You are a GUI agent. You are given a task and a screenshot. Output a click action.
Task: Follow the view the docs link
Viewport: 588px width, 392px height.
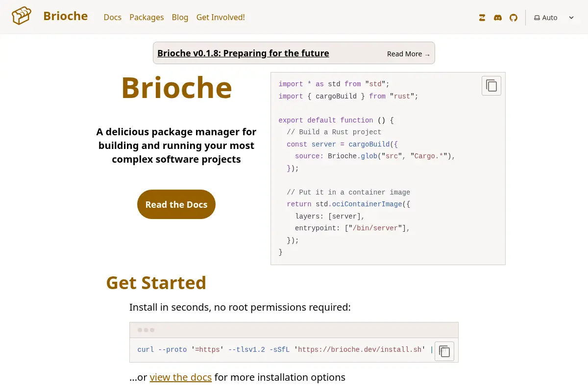click(x=181, y=377)
